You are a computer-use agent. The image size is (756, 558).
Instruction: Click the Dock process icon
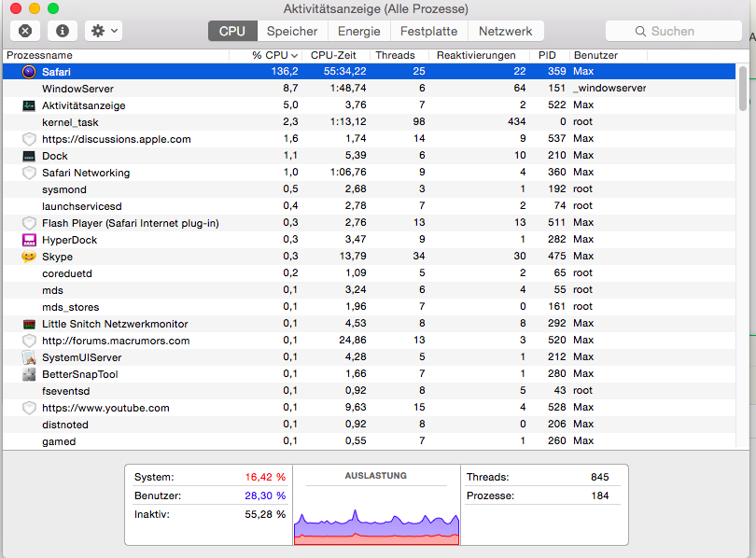coord(29,156)
